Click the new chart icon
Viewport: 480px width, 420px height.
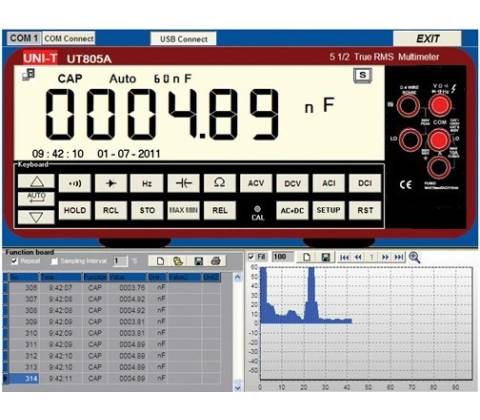307,257
